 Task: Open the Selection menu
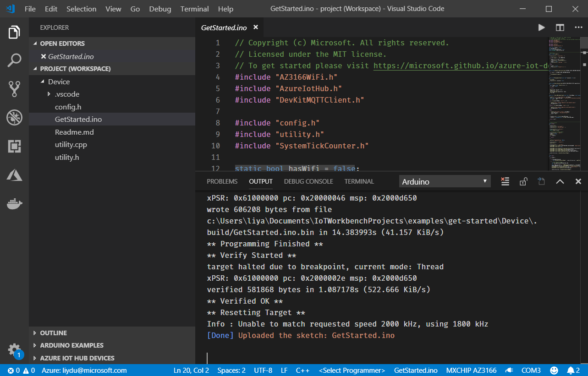pyautogui.click(x=82, y=9)
